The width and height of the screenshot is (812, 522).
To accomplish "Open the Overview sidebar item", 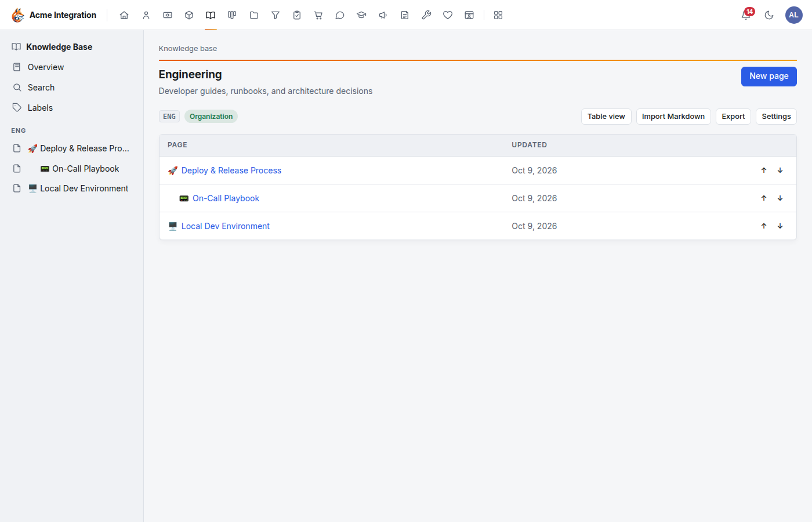I will (x=72, y=67).
